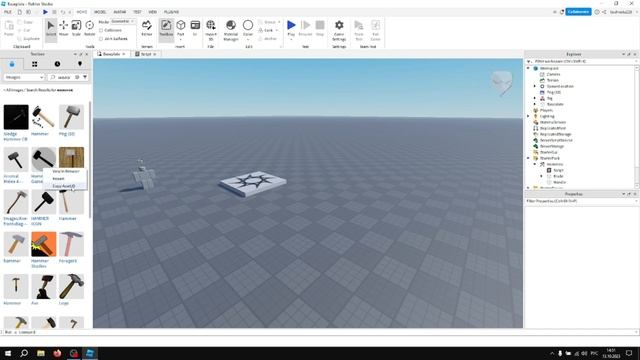Click the Collaborate button
This screenshot has width=640, height=360.
(578, 12)
